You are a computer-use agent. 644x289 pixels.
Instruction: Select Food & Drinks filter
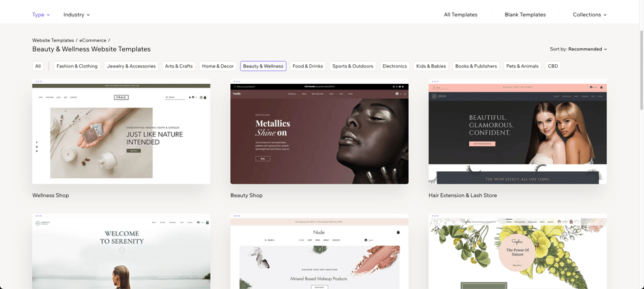(x=308, y=65)
